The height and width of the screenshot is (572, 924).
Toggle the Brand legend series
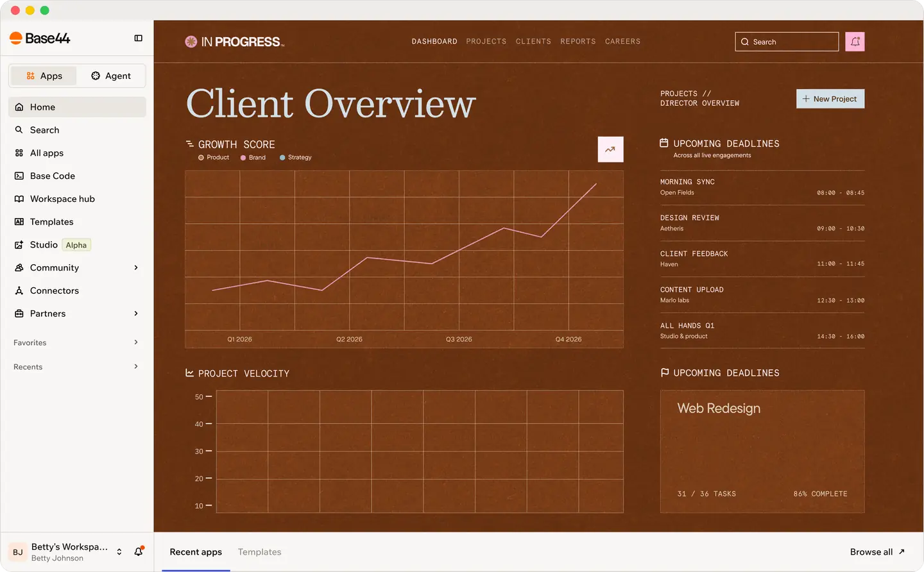tap(253, 158)
